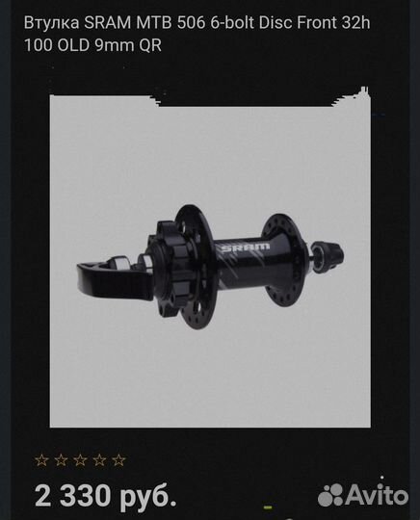Click the 2 330 руб. price
420x520 pixels.
pyautogui.click(x=106, y=496)
